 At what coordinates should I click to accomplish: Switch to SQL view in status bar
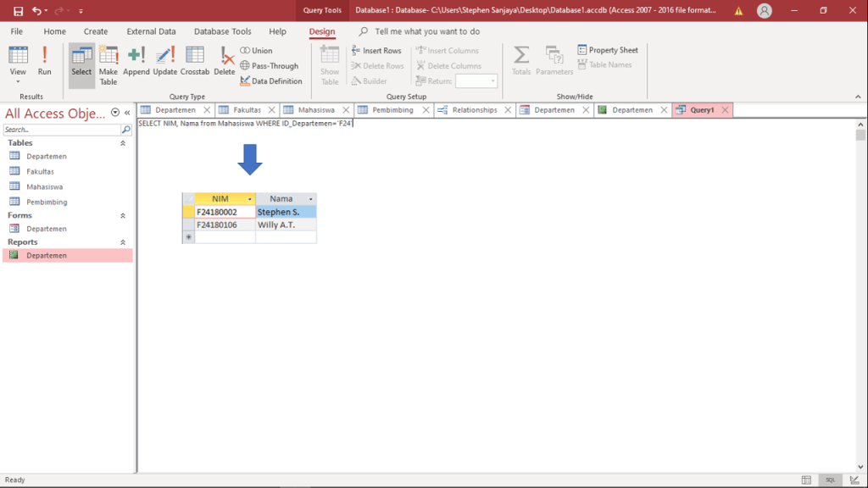831,480
